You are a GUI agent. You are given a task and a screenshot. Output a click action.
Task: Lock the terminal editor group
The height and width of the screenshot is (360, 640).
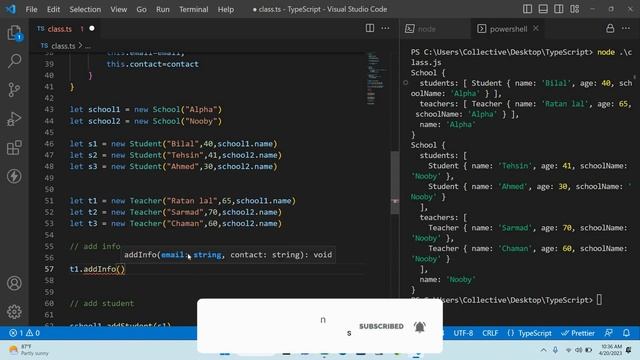[610, 28]
